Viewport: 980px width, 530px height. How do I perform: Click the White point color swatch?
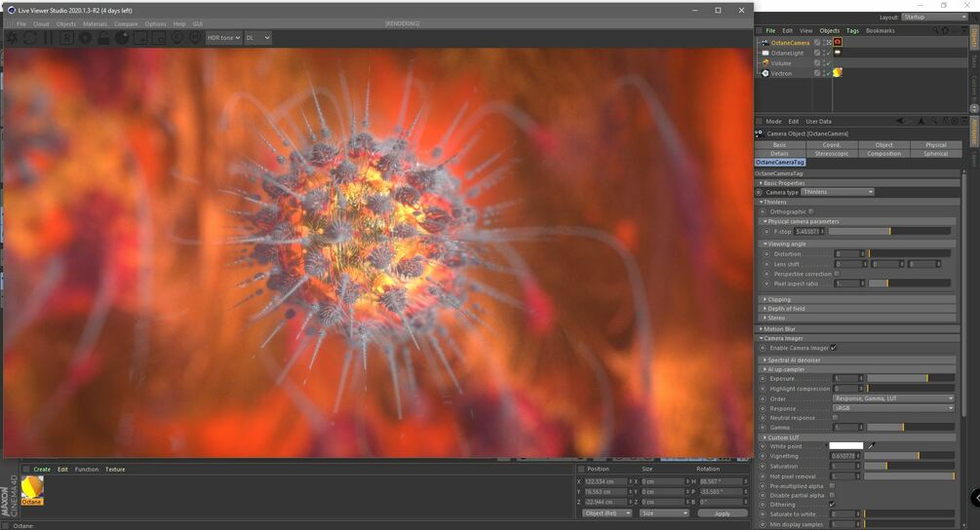click(x=845, y=445)
